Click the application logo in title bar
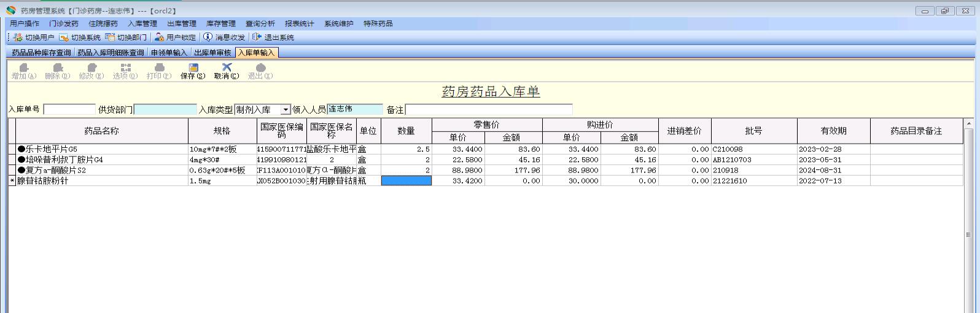980x313 pixels. tap(10, 10)
